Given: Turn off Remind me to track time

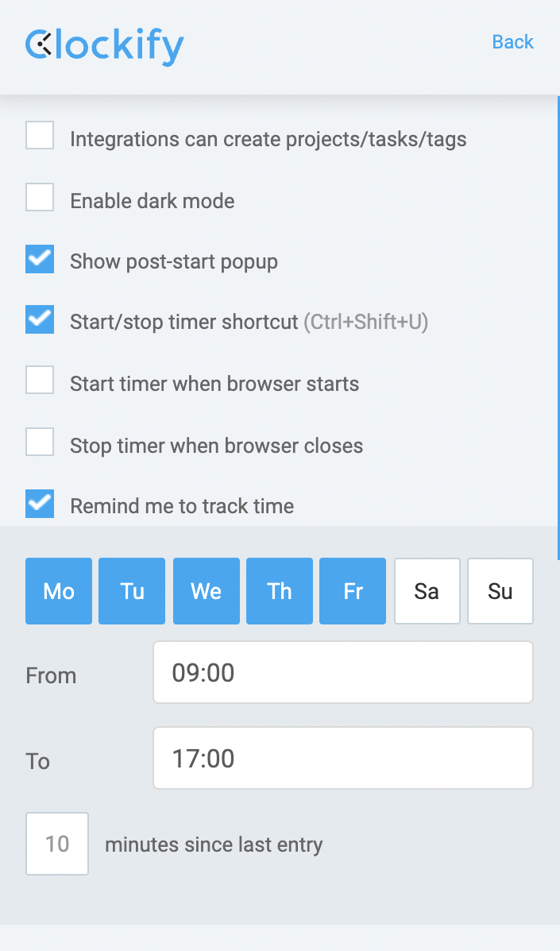Looking at the screenshot, I should 40,503.
